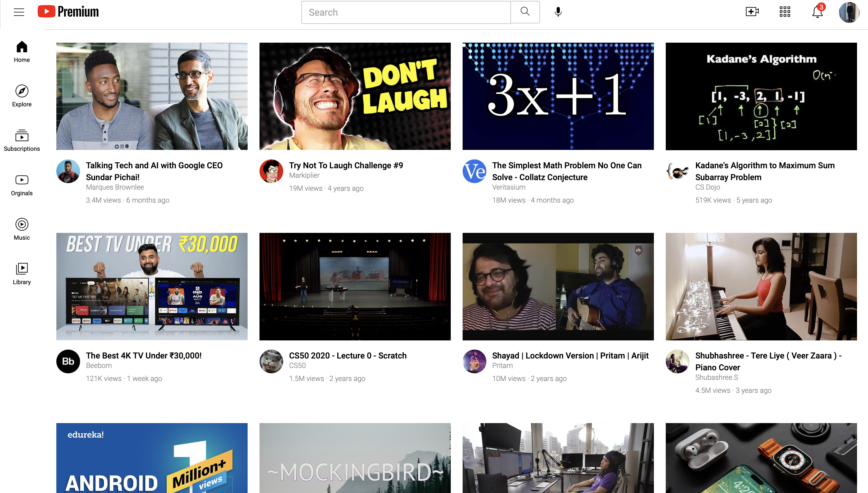Play the Mockingbird thumbnail
This screenshot has width=868, height=493.
tap(355, 458)
